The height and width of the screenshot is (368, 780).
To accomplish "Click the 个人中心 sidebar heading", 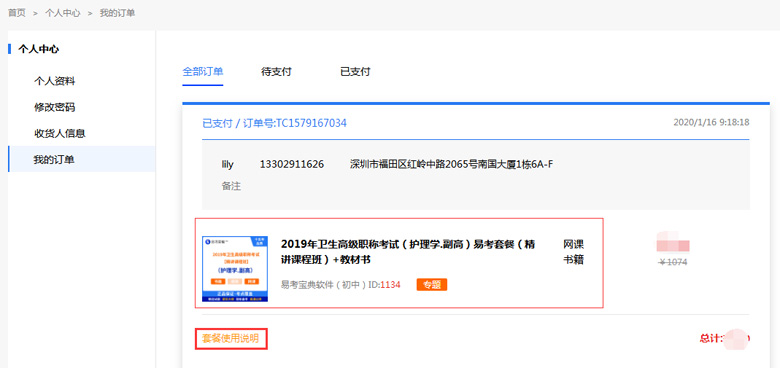I will coord(38,49).
